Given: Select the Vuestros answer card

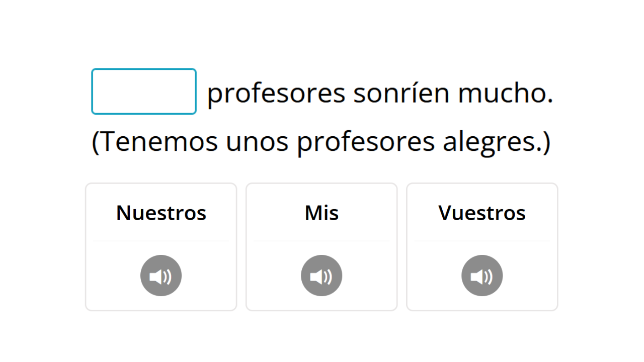Looking at the screenshot, I should coord(482,247).
